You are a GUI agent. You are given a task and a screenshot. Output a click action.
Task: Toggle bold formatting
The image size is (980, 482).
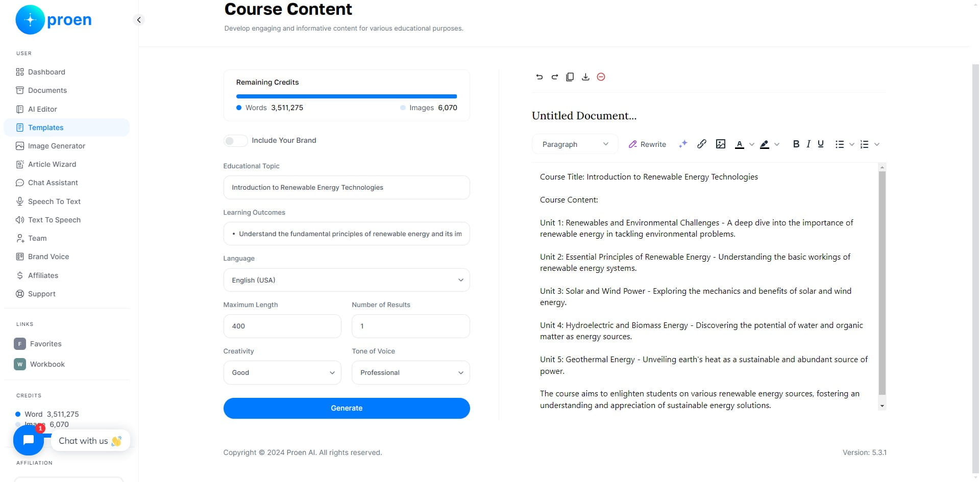coord(796,144)
